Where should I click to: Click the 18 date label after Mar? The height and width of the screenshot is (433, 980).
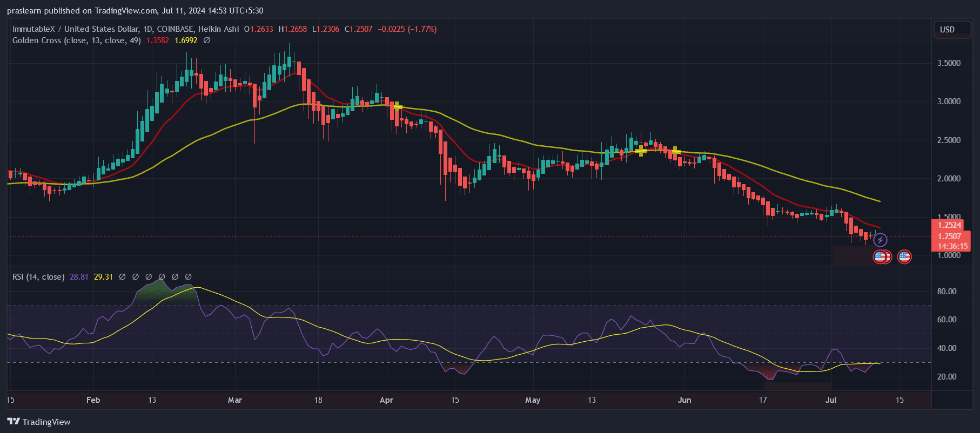(x=318, y=400)
